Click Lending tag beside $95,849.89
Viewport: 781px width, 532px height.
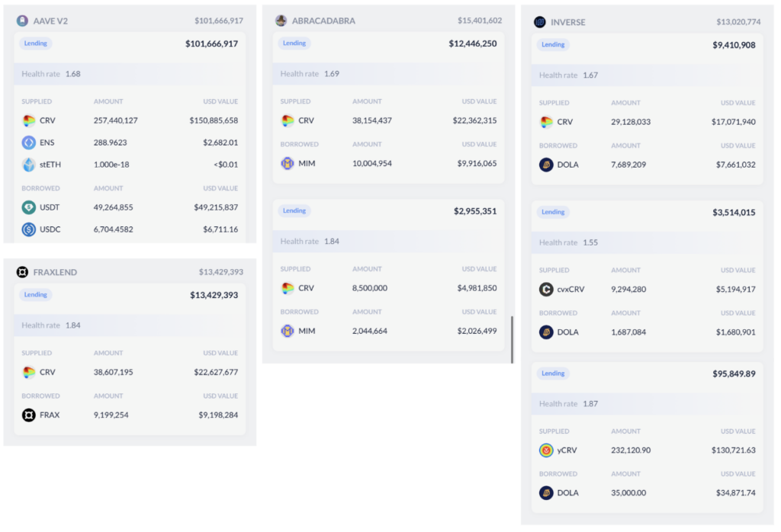(x=553, y=373)
